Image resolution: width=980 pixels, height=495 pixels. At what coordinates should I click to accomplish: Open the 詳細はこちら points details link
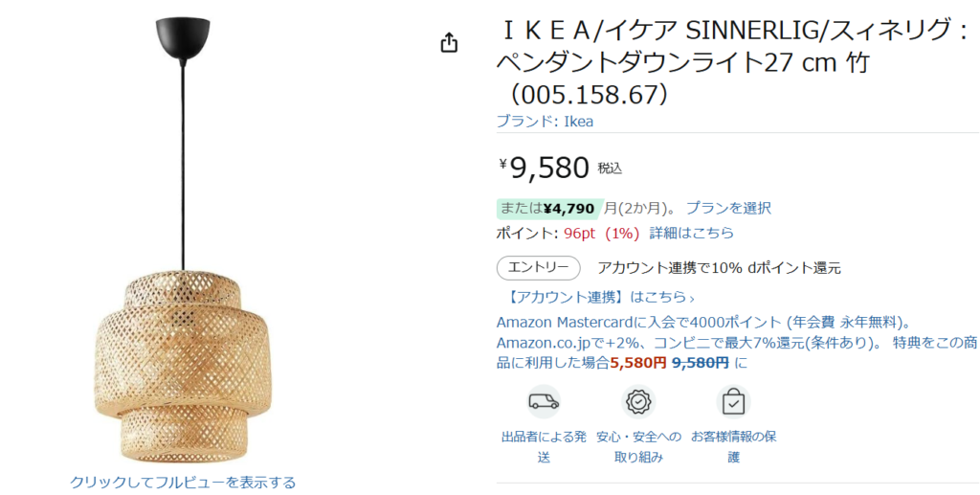(x=692, y=233)
